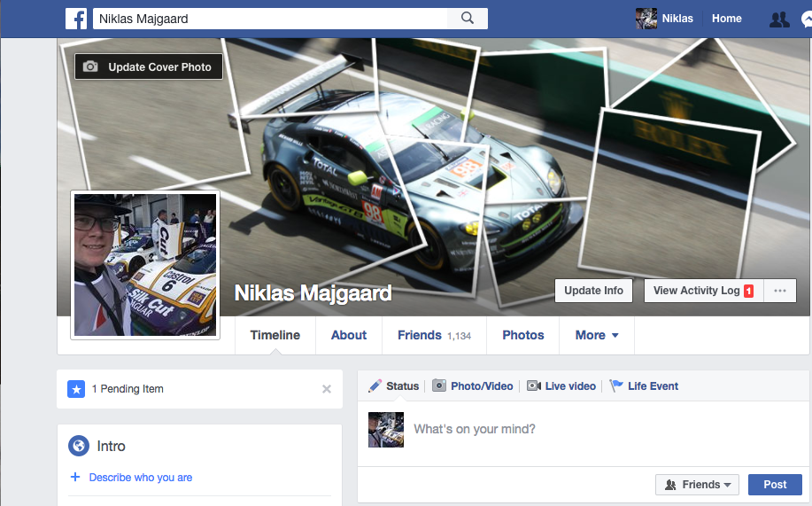Open the Messenger icon in top bar
Image resolution: width=812 pixels, height=506 pixels.
[x=807, y=19]
